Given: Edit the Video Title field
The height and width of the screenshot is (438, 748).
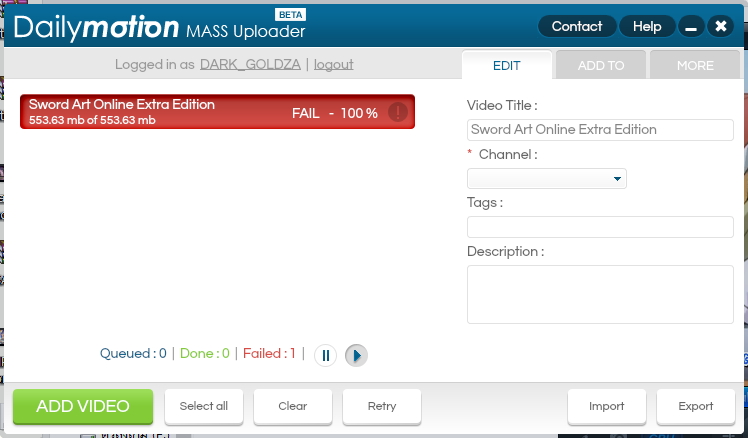Looking at the screenshot, I should pos(600,130).
